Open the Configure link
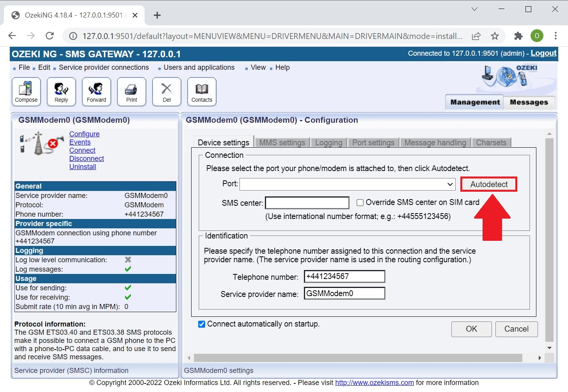The image size is (568, 392). click(84, 134)
